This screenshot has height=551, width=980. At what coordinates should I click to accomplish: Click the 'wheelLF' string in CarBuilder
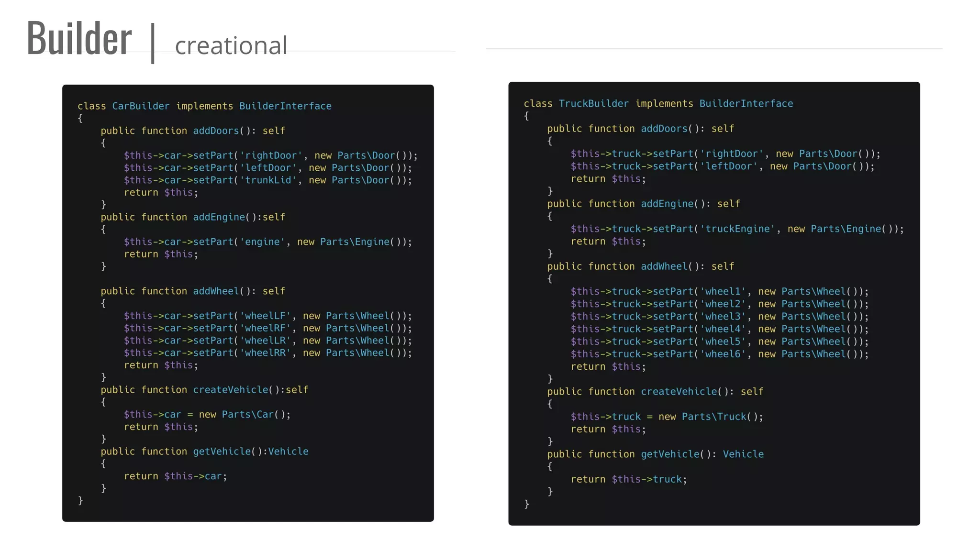(265, 316)
